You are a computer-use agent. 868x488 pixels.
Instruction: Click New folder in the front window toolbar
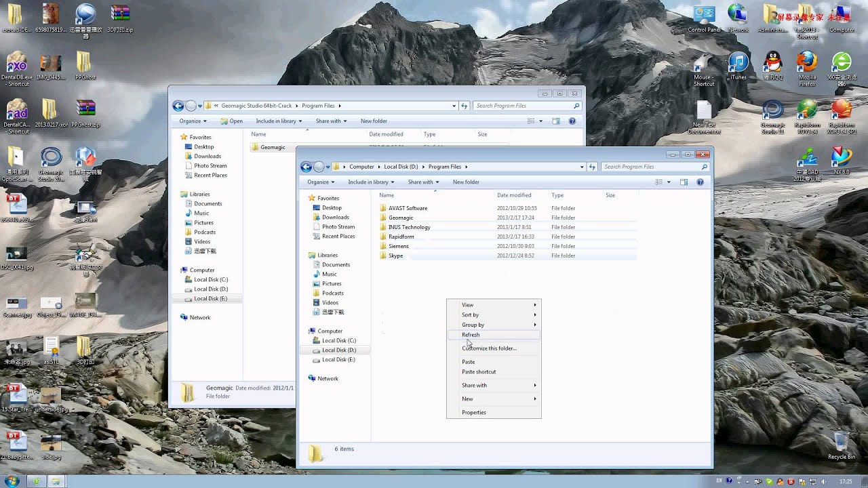(x=466, y=182)
